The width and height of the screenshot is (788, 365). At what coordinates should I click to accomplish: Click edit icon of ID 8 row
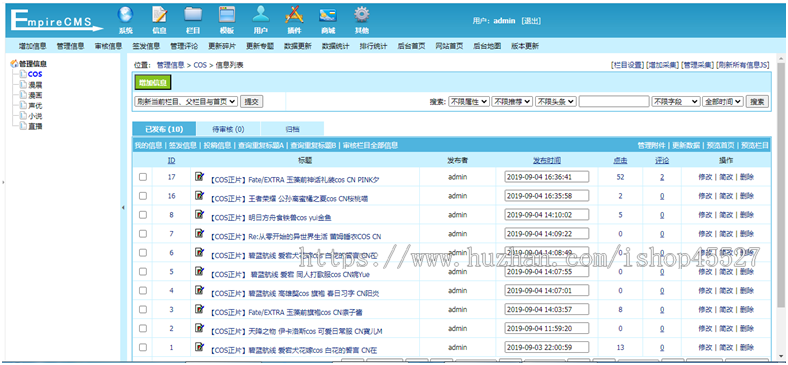pyautogui.click(x=200, y=215)
